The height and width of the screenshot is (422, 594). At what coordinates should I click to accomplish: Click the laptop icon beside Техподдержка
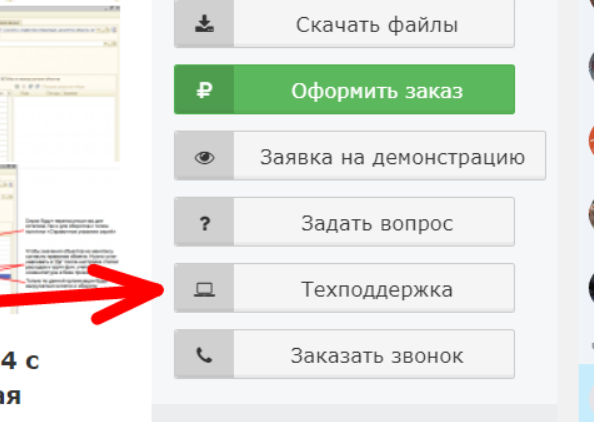[204, 289]
